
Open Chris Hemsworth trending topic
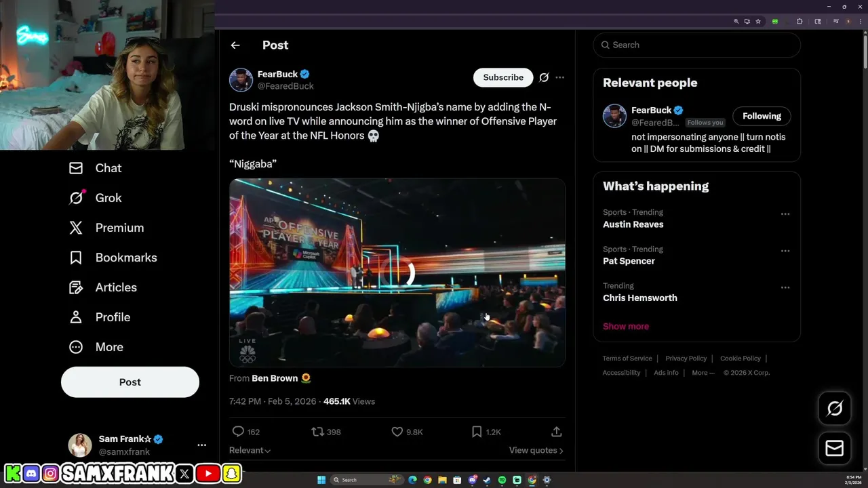[640, 298]
